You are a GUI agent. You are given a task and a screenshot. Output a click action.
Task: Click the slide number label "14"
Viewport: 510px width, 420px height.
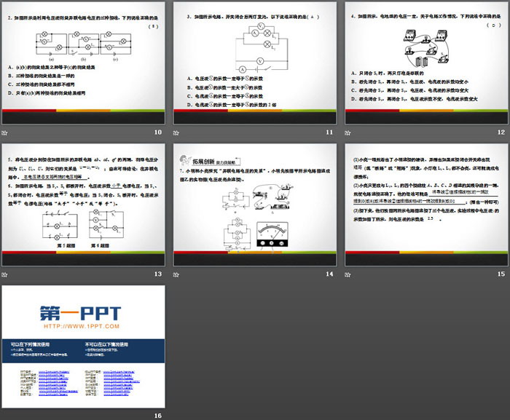pyautogui.click(x=329, y=274)
